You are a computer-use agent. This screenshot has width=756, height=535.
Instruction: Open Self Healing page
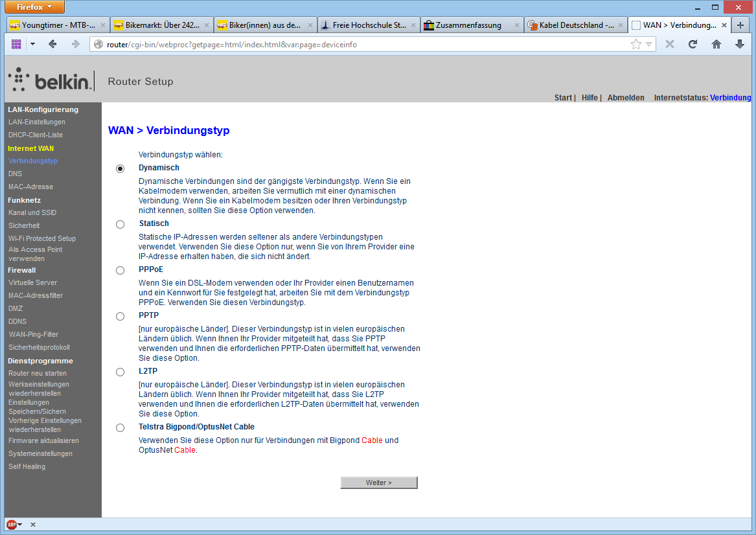pyautogui.click(x=27, y=466)
